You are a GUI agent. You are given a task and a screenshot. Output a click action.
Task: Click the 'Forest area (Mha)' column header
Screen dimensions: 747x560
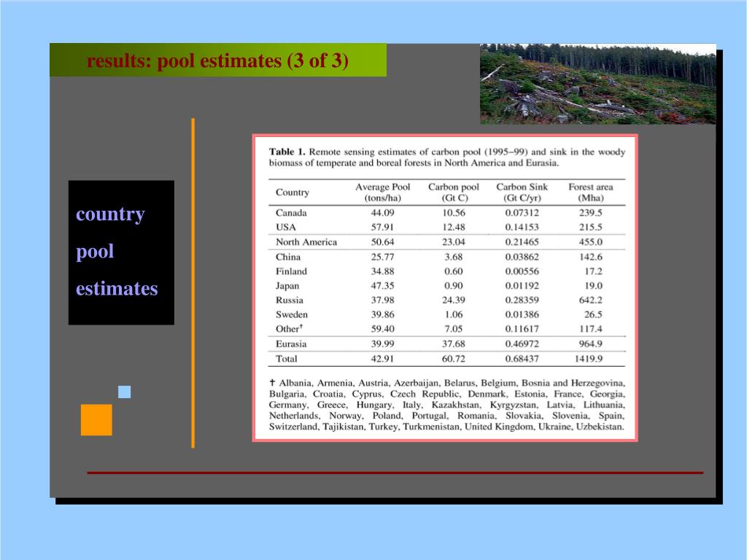pos(590,192)
